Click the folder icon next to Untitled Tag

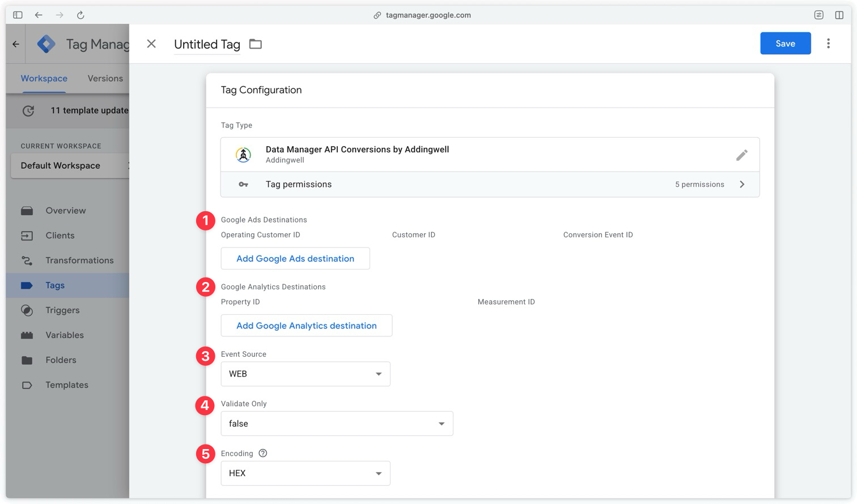[256, 44]
